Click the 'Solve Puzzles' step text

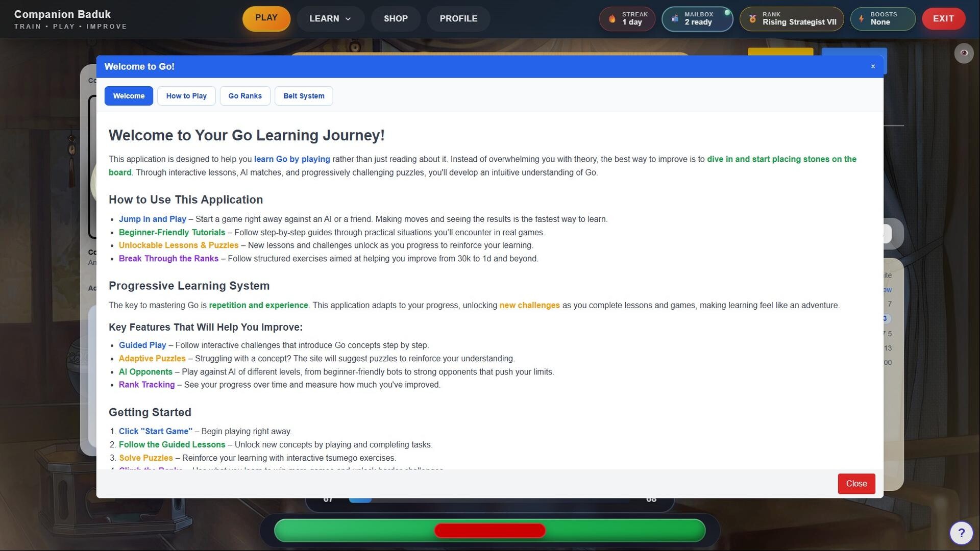[x=146, y=458]
